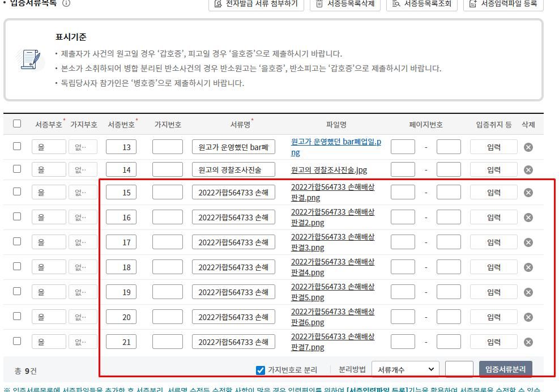Click the info icon next to 입증서류목록
The width and height of the screenshot is (559, 392).
(x=66, y=3)
